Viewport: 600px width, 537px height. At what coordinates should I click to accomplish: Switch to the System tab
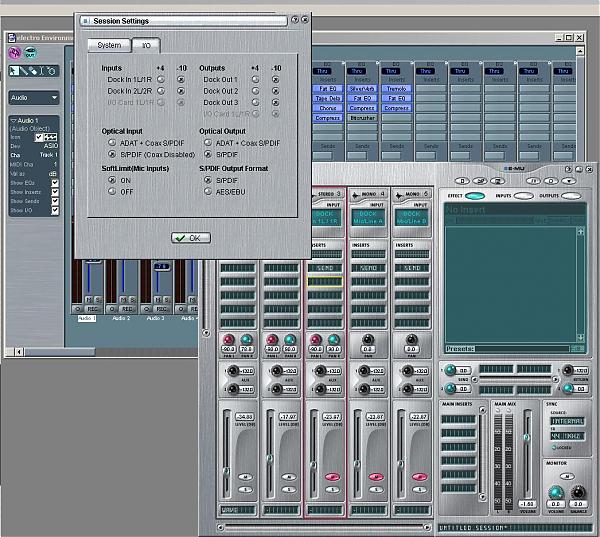(x=109, y=45)
